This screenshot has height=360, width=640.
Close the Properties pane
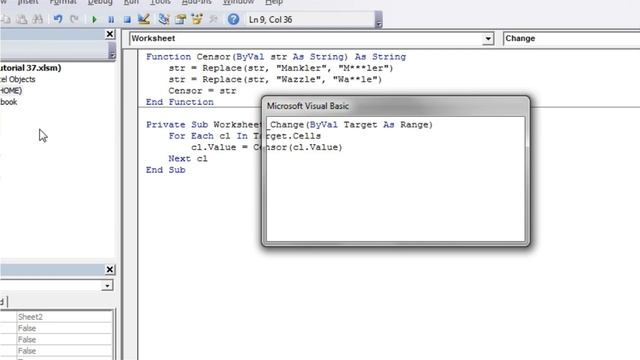point(110,270)
